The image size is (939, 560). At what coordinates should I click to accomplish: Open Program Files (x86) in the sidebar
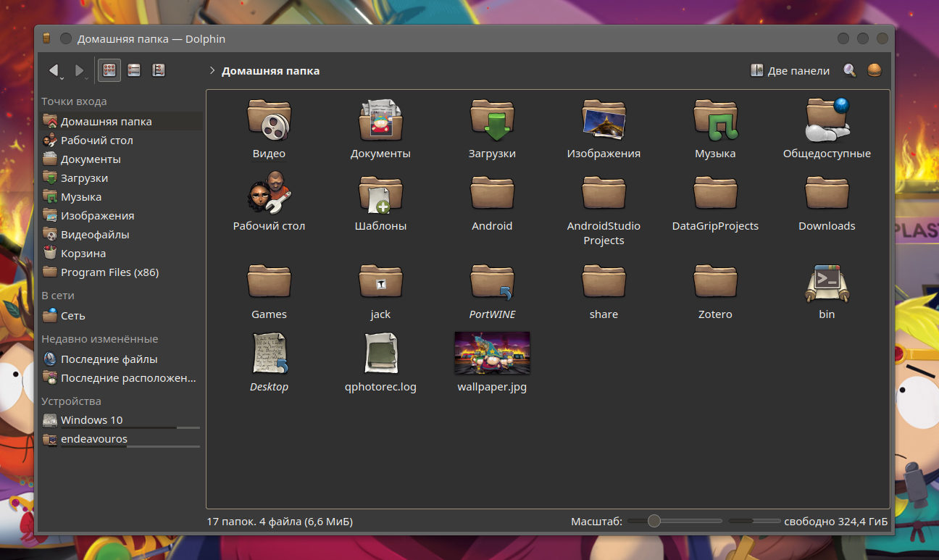click(x=122, y=272)
